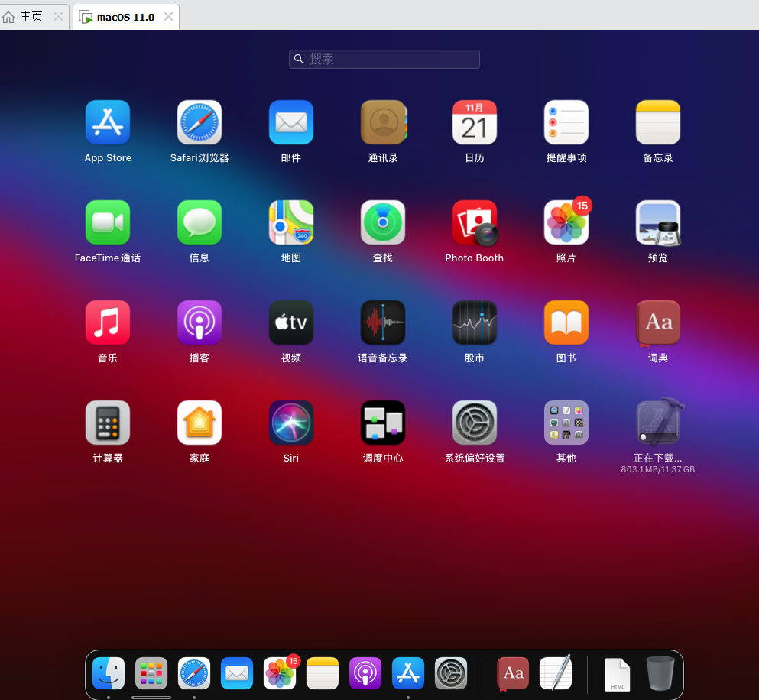Close the macOS 11.0 tab

pos(168,17)
